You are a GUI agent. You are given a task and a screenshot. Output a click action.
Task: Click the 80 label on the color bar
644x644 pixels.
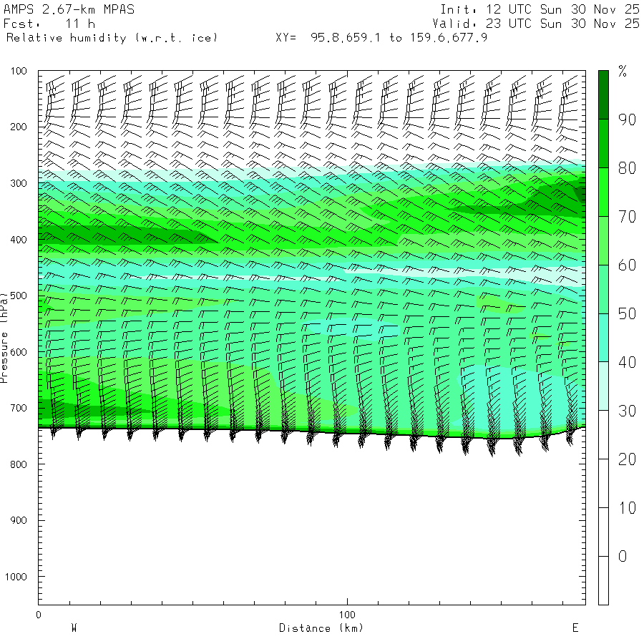pos(627,168)
